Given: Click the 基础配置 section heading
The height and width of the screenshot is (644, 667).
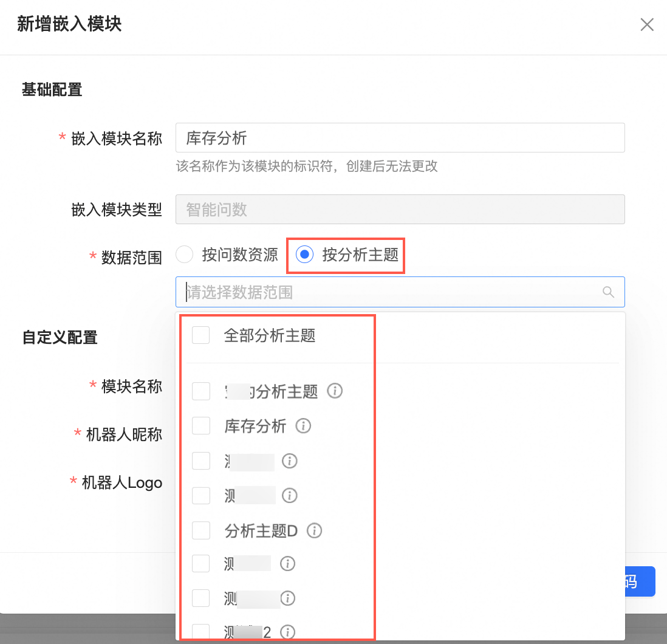Looking at the screenshot, I should coord(52,90).
